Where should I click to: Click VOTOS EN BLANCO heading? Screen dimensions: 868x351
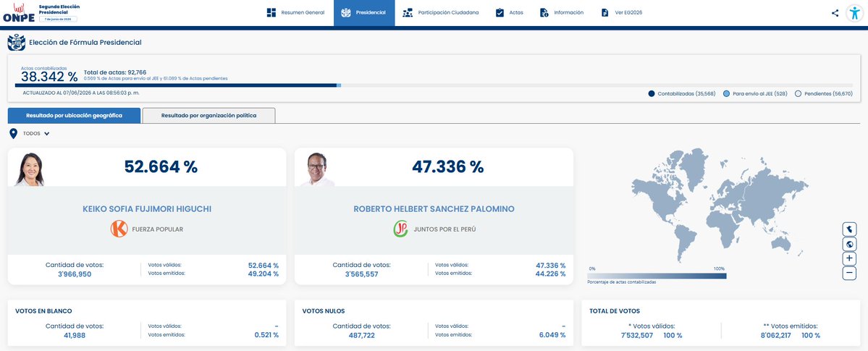pos(43,311)
